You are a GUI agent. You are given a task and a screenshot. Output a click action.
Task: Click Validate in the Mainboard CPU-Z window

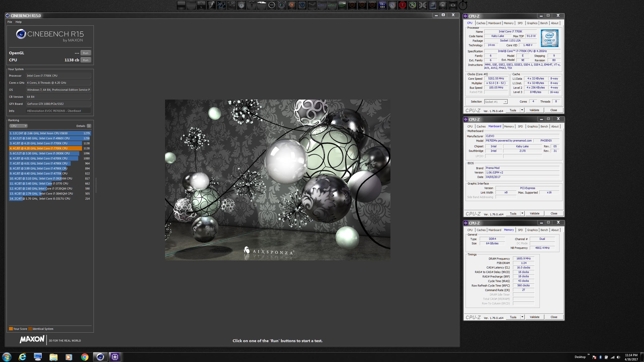click(534, 213)
